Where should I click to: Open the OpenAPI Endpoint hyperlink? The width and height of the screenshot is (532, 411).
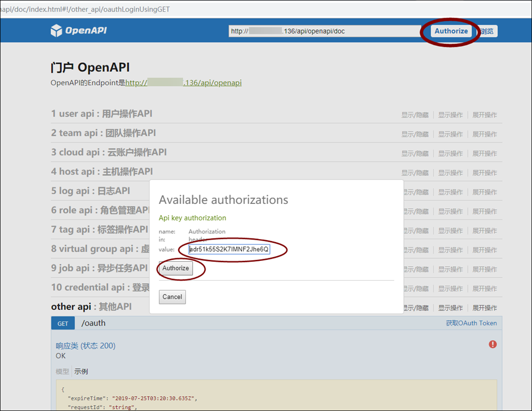click(x=184, y=83)
